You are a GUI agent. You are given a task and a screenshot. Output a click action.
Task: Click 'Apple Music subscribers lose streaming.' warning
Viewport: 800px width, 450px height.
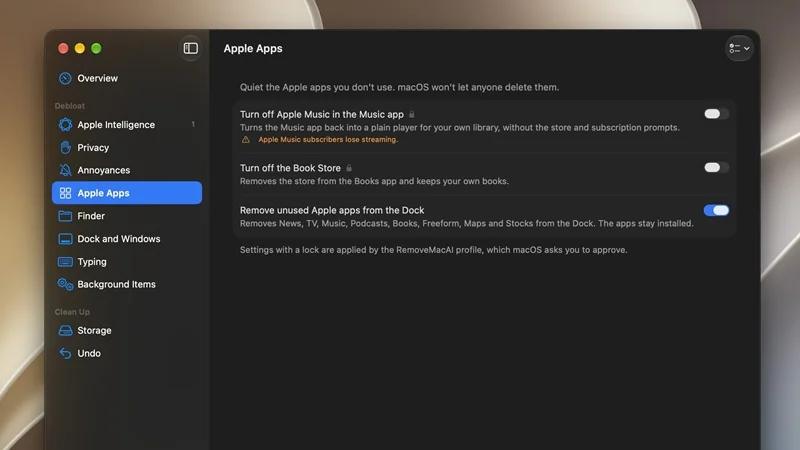pyautogui.click(x=328, y=139)
